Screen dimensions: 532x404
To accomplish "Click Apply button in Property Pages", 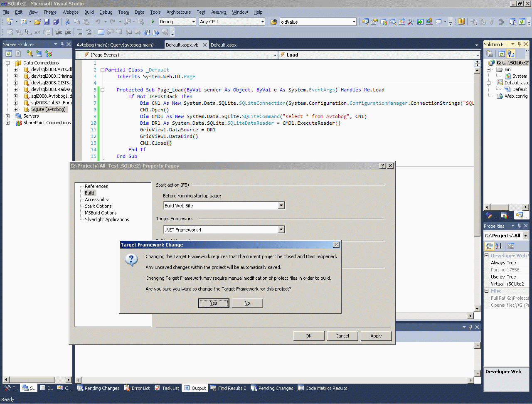I will click(x=376, y=336).
